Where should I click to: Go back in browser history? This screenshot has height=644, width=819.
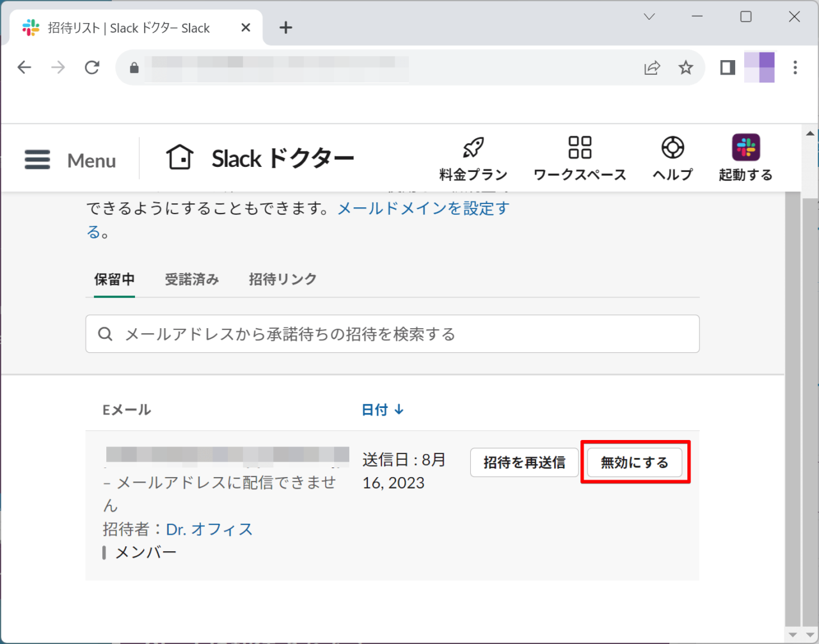(24, 67)
